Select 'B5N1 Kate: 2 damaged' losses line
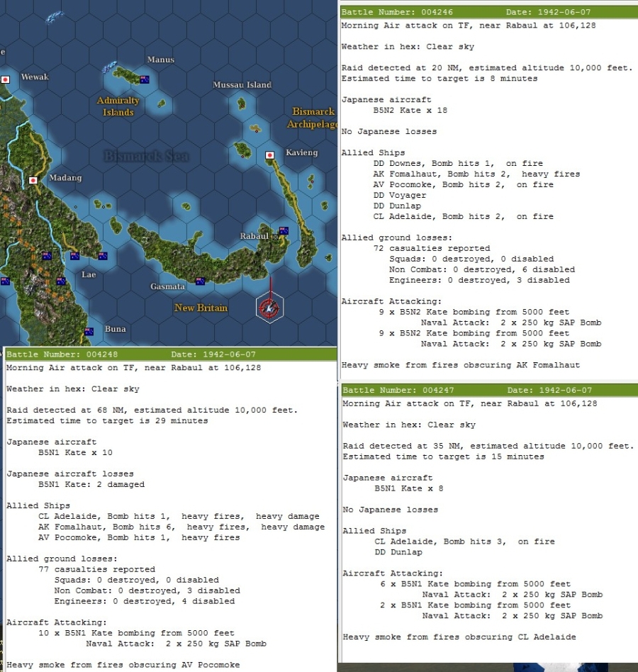This screenshot has height=672, width=638. [x=91, y=485]
